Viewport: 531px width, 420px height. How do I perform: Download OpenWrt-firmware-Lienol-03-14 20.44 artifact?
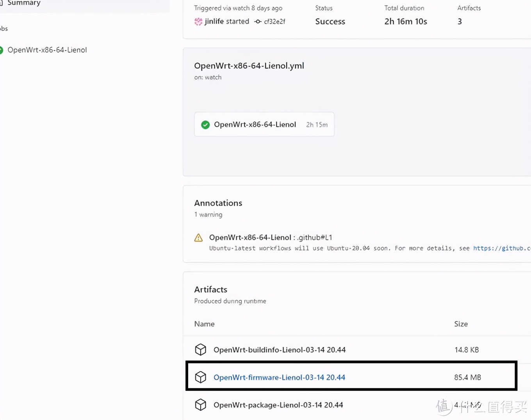tap(279, 377)
